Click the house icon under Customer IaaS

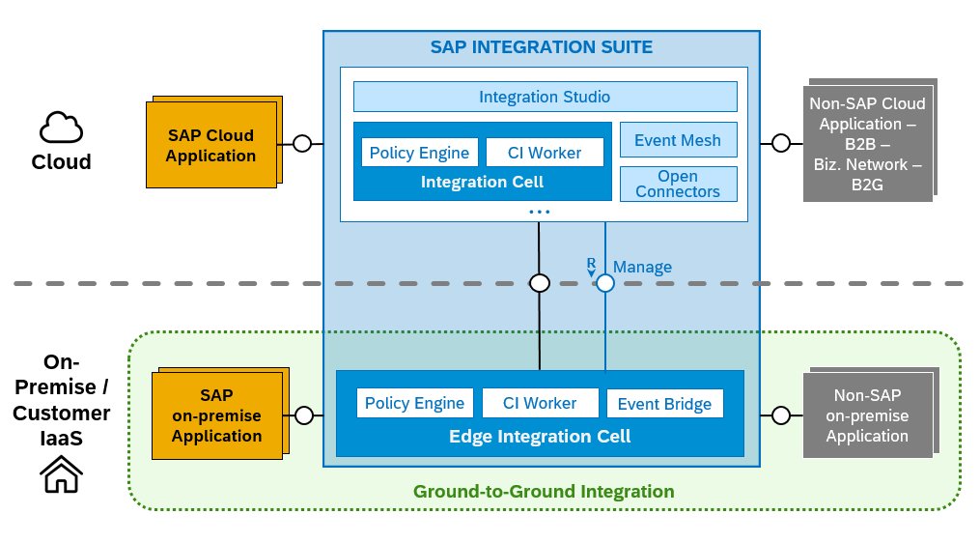(x=61, y=474)
